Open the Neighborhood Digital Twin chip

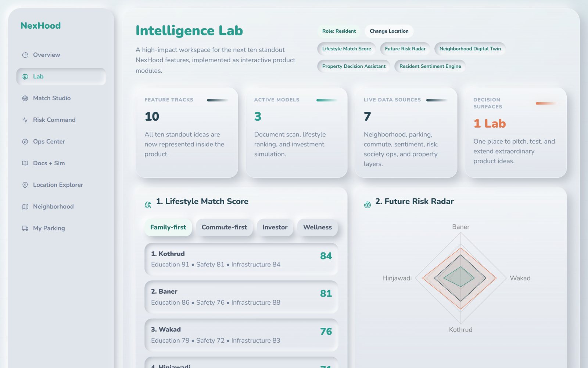470,49
